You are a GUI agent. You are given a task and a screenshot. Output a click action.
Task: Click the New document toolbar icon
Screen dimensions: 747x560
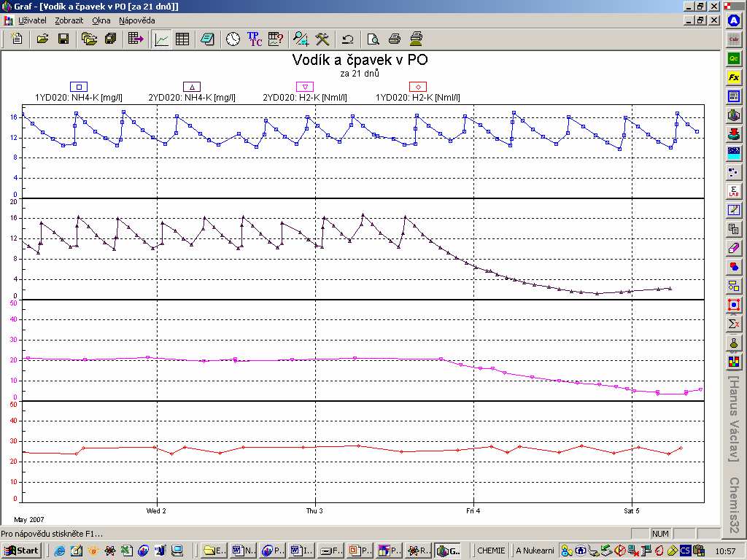tap(17, 39)
